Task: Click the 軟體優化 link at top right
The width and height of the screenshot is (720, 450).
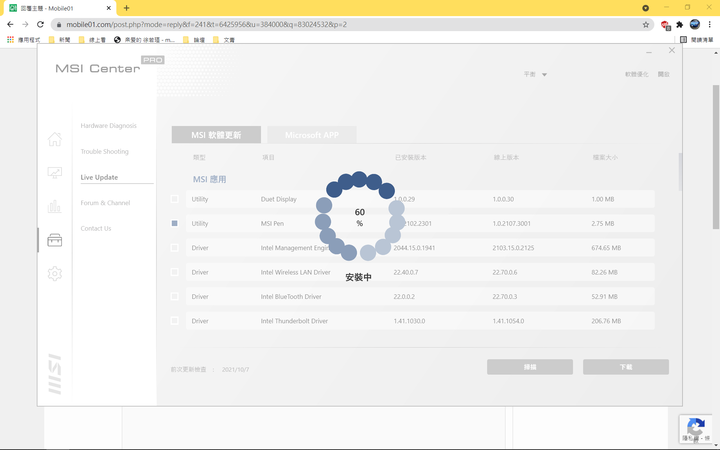Action: [636, 74]
